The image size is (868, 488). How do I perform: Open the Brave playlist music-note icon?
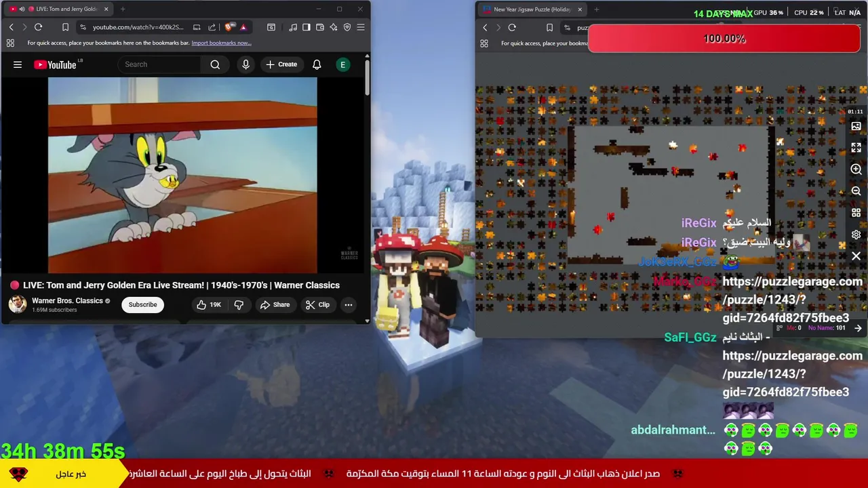pos(293,27)
